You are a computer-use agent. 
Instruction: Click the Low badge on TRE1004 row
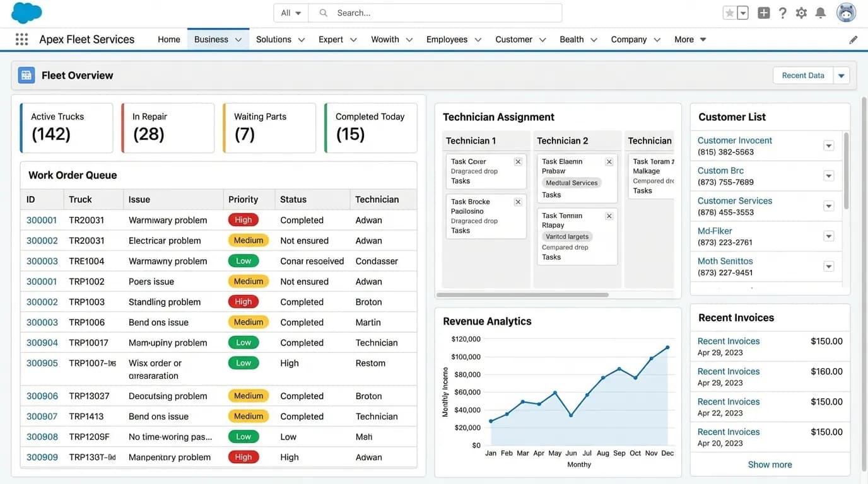coord(243,261)
